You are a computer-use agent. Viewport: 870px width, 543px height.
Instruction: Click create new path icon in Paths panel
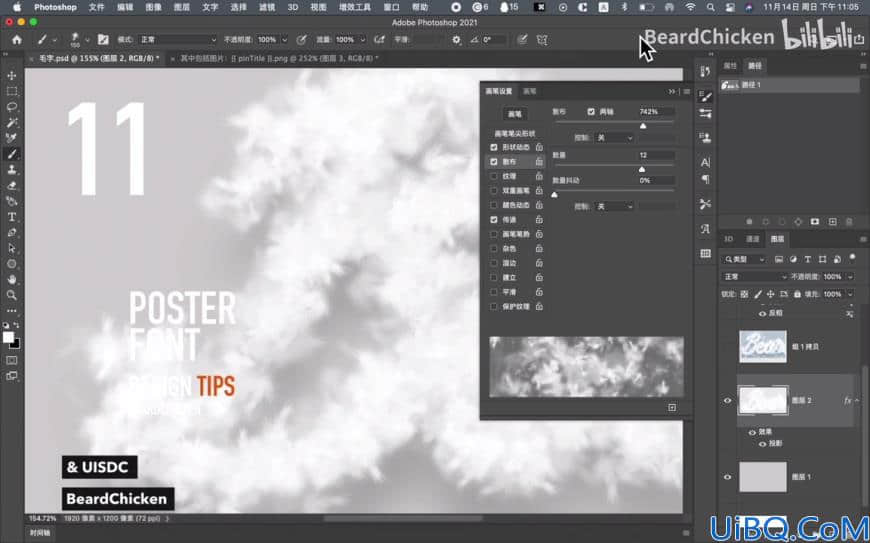pyautogui.click(x=832, y=222)
